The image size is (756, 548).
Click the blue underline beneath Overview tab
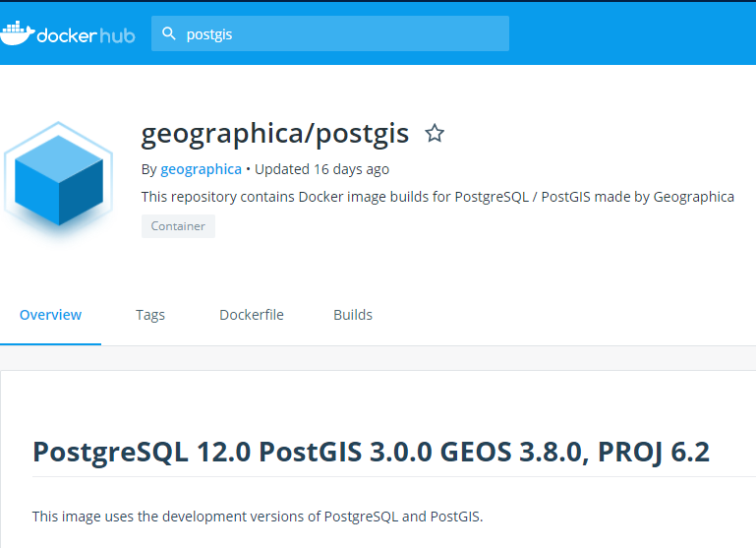click(x=50, y=344)
